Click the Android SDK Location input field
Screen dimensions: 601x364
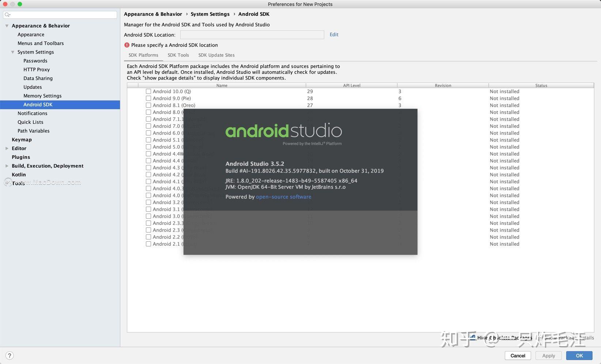(x=252, y=35)
